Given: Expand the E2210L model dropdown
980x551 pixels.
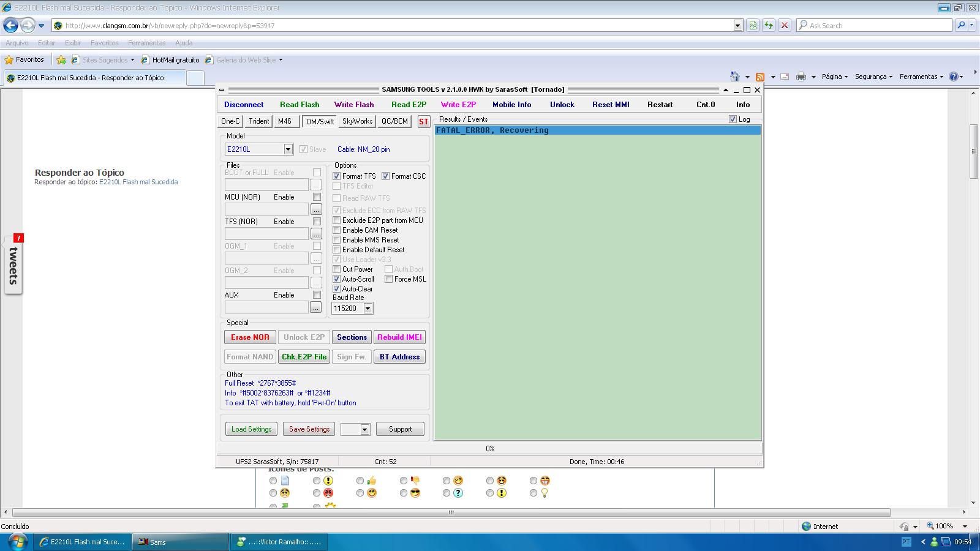Looking at the screenshot, I should (288, 149).
